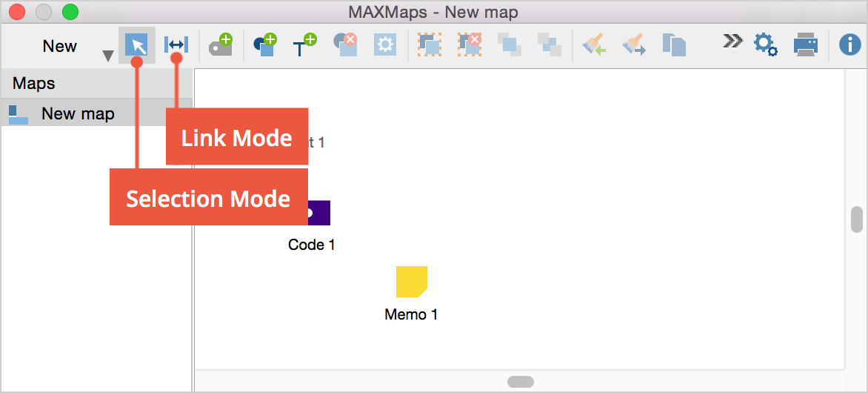Viewport: 868px width, 393px height.
Task: Click the delete object icon
Action: (x=344, y=45)
